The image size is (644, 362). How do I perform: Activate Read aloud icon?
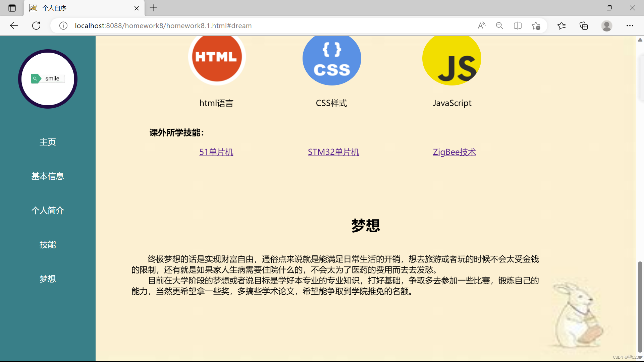click(482, 25)
